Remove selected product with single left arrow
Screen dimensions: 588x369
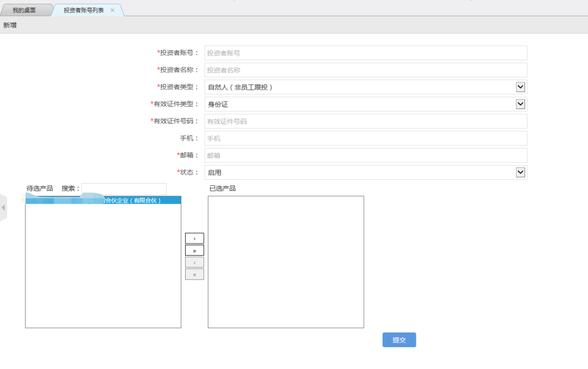click(194, 262)
